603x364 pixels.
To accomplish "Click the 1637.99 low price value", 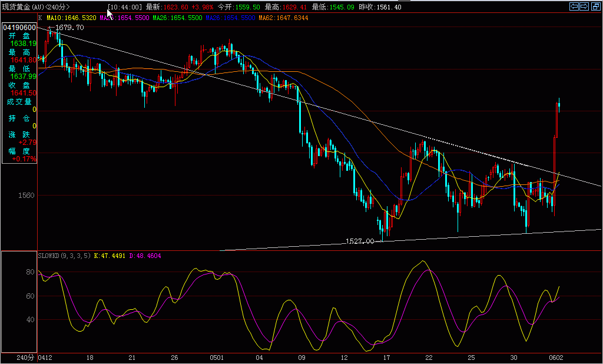I will click(24, 77).
